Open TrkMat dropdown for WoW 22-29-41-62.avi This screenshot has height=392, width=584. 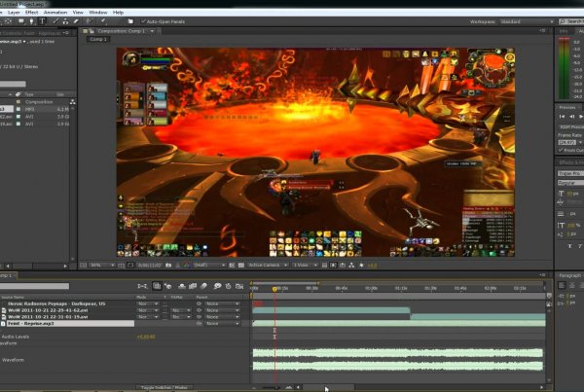tap(181, 310)
